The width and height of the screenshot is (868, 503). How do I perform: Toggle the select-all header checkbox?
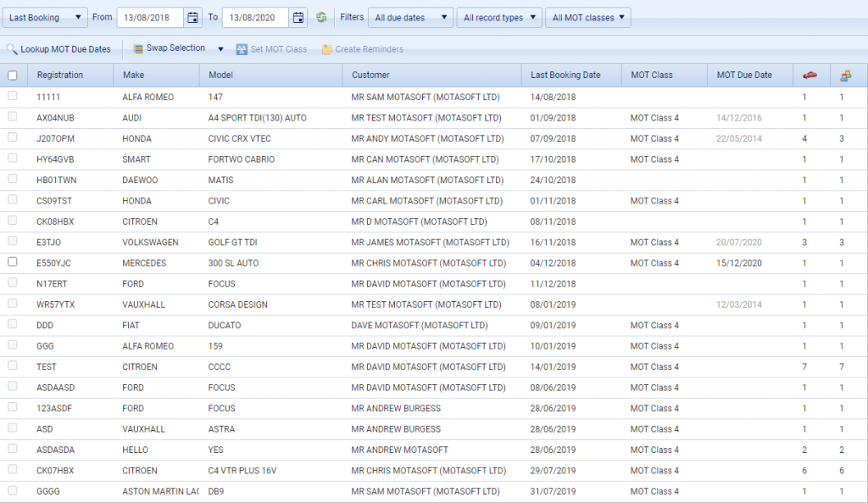13,75
